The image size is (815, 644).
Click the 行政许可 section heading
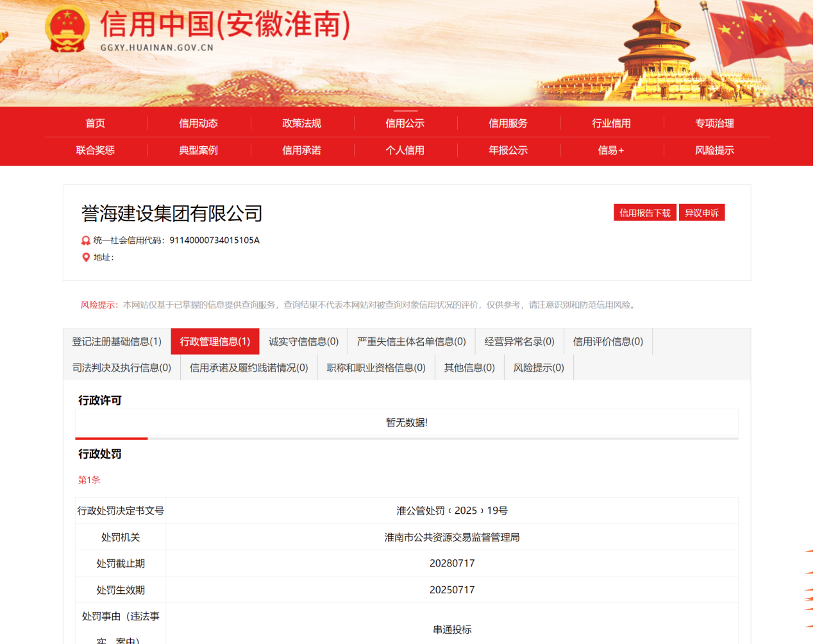coord(100,400)
